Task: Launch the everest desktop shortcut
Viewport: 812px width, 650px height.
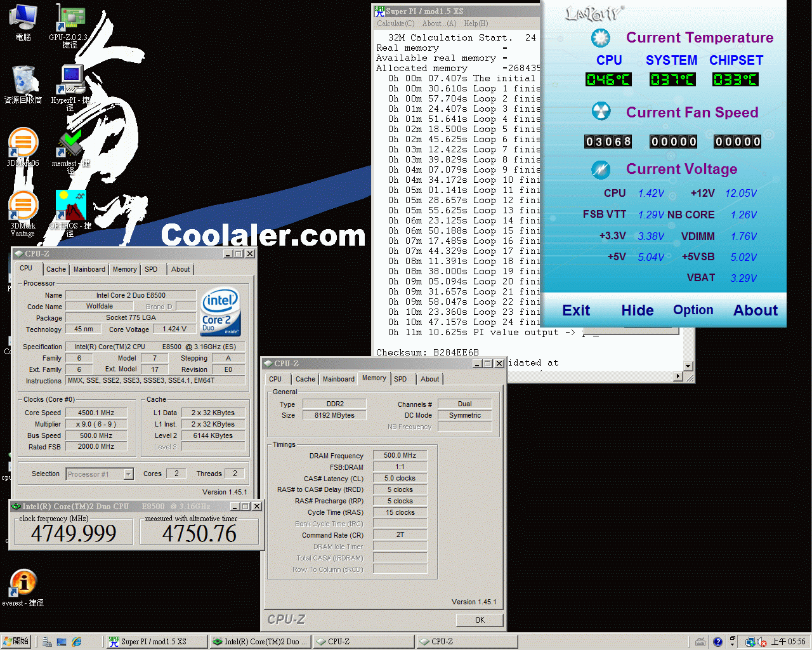Action: [x=23, y=588]
